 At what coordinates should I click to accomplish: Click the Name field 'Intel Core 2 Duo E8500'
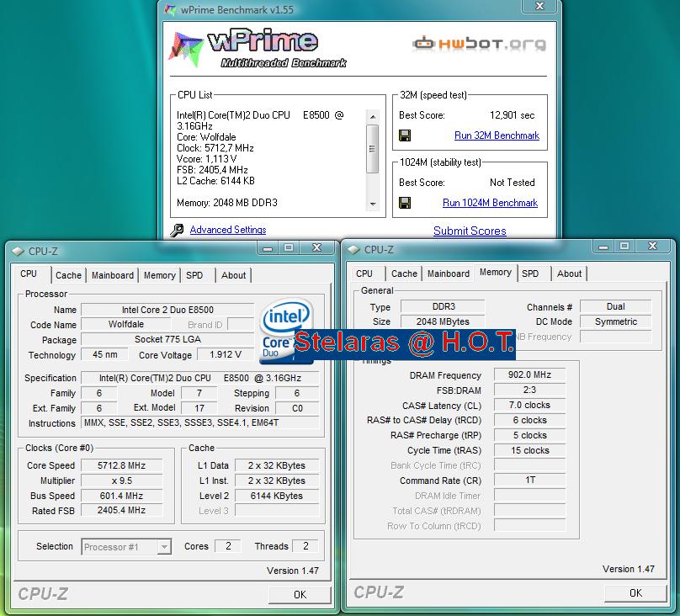(167, 310)
